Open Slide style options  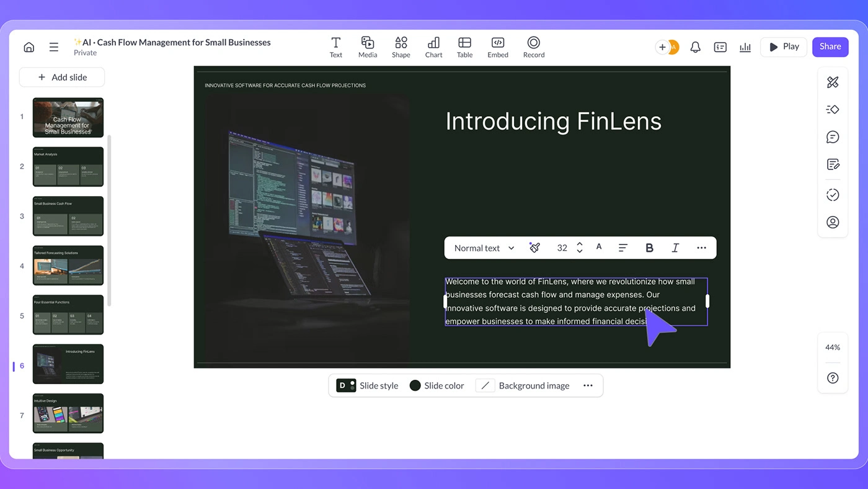pyautogui.click(x=368, y=385)
